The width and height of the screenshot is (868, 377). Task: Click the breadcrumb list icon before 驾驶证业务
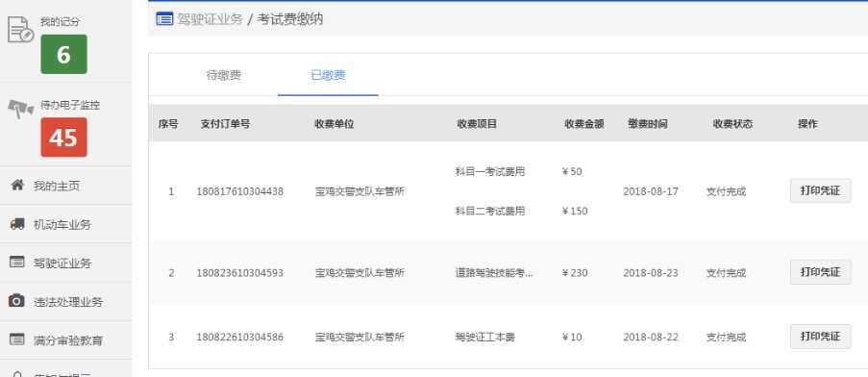point(164,19)
